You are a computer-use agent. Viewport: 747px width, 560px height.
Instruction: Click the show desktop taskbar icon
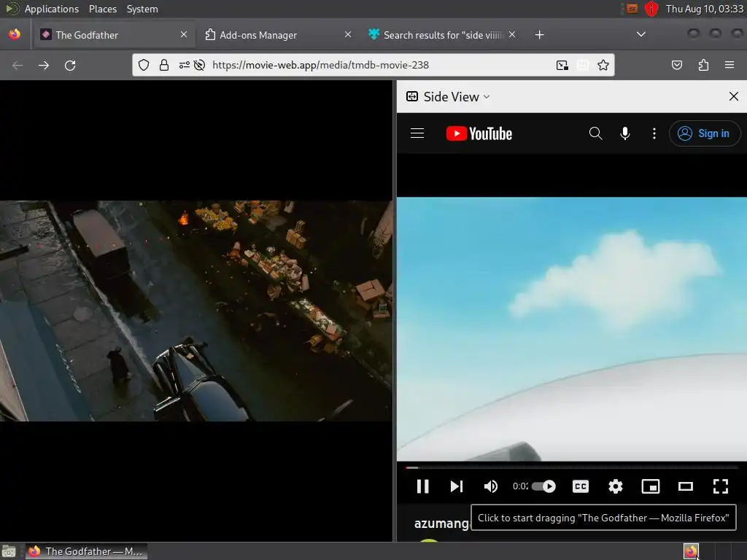pos(9,552)
